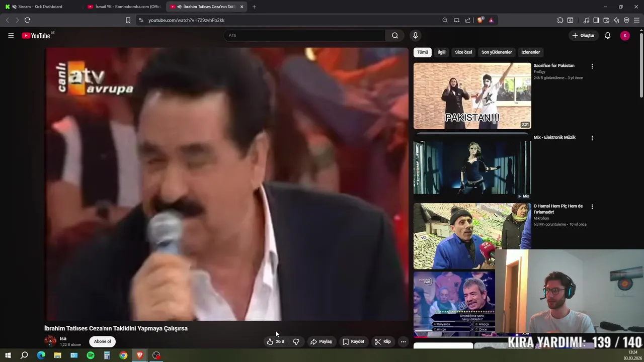Open browser extensions puzzle icon

tap(560, 20)
